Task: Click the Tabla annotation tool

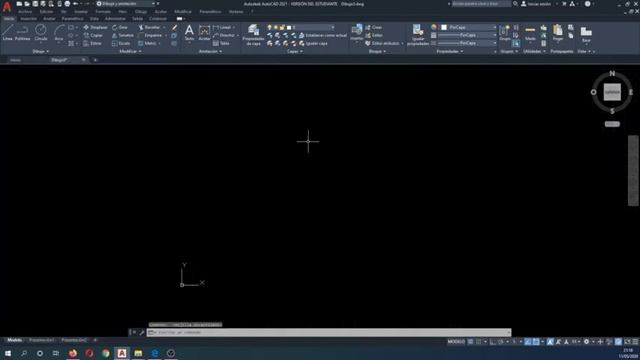Action: (x=221, y=43)
